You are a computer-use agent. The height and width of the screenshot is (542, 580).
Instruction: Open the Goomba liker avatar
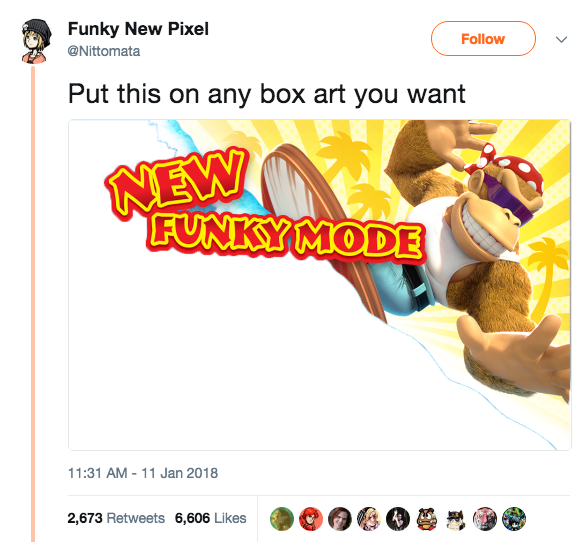[x=427, y=519]
